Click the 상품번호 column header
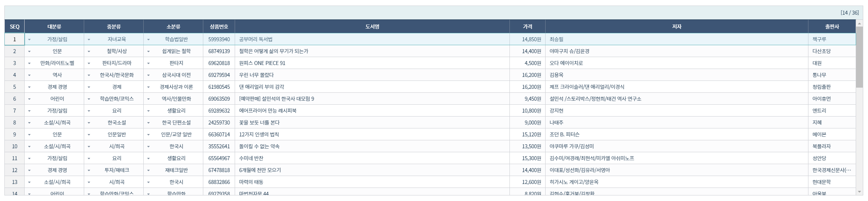Viewport: 868px width, 201px height. coord(219,27)
